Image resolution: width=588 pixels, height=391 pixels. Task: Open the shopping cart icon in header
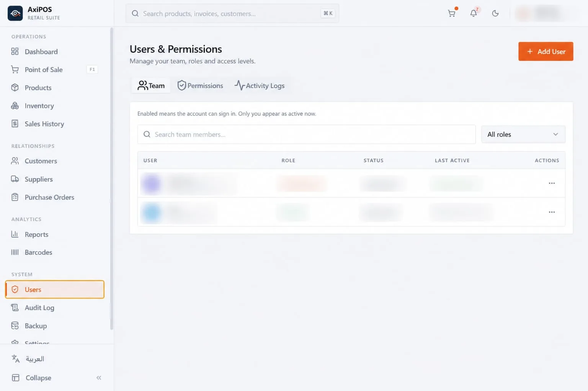point(452,13)
